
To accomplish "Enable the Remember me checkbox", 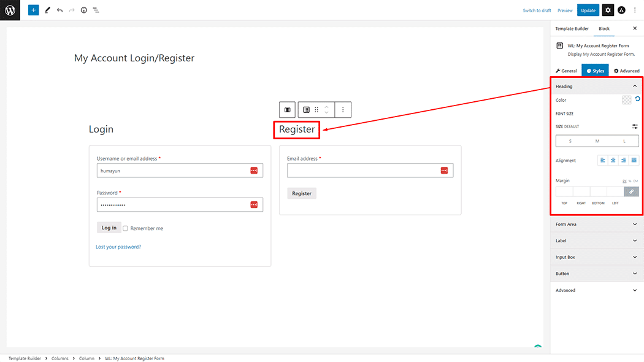I will (125, 228).
